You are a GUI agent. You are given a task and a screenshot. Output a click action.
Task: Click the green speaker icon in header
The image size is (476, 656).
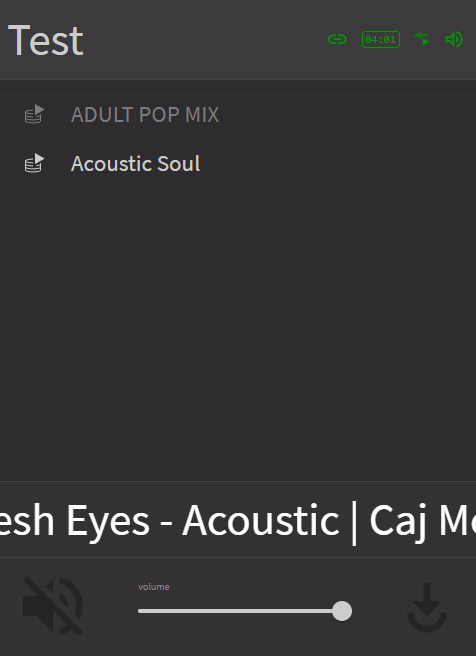pos(454,39)
